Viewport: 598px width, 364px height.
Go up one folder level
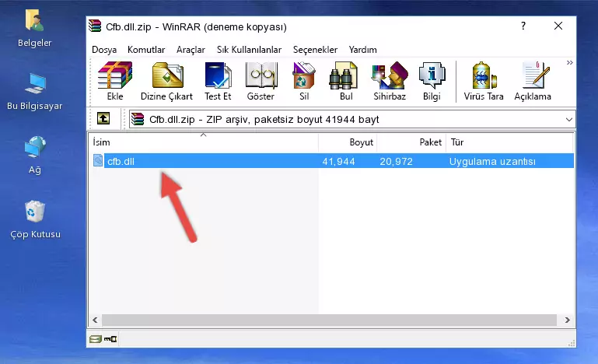(103, 119)
